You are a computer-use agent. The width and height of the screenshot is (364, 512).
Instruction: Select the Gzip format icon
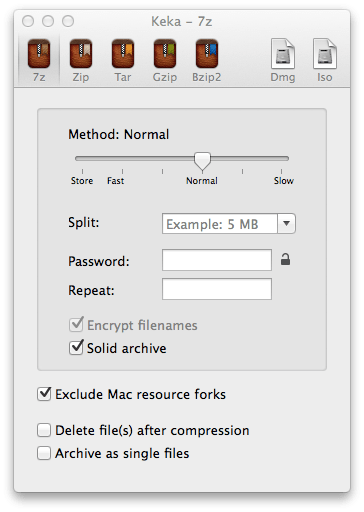click(165, 54)
